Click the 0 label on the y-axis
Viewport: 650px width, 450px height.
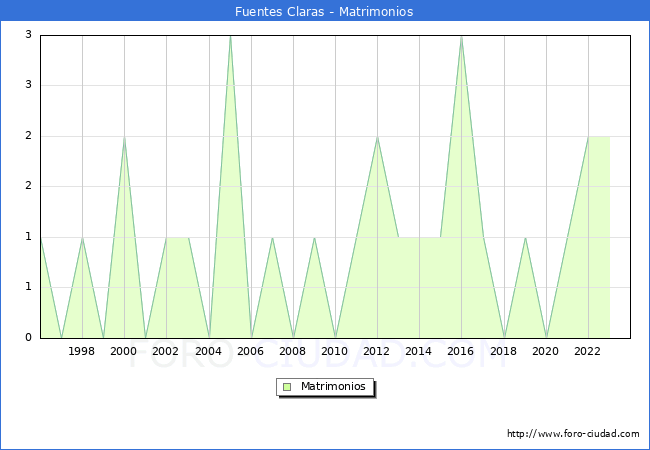click(29, 338)
